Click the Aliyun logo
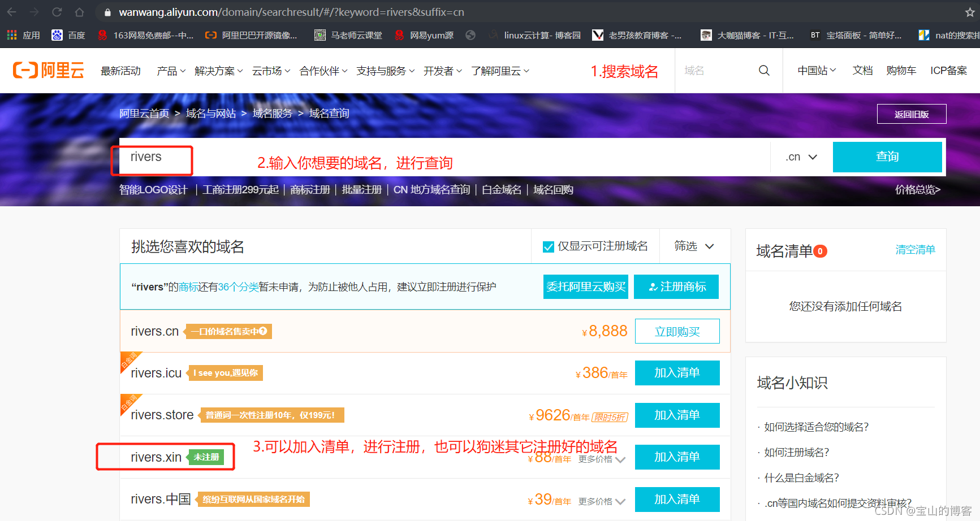980x521 pixels. click(49, 70)
